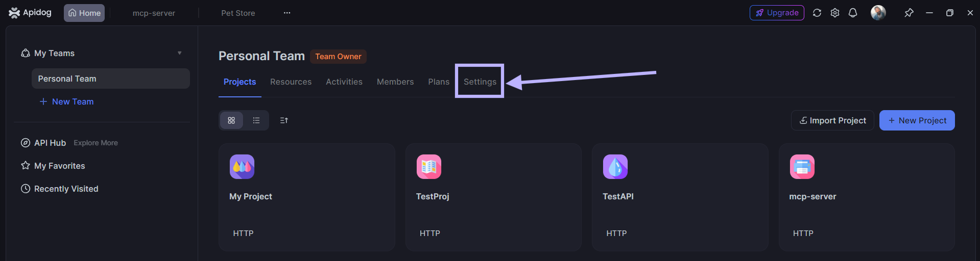Screen dimensions: 980x261
Task: Pin the window with pin icon
Action: point(909,13)
